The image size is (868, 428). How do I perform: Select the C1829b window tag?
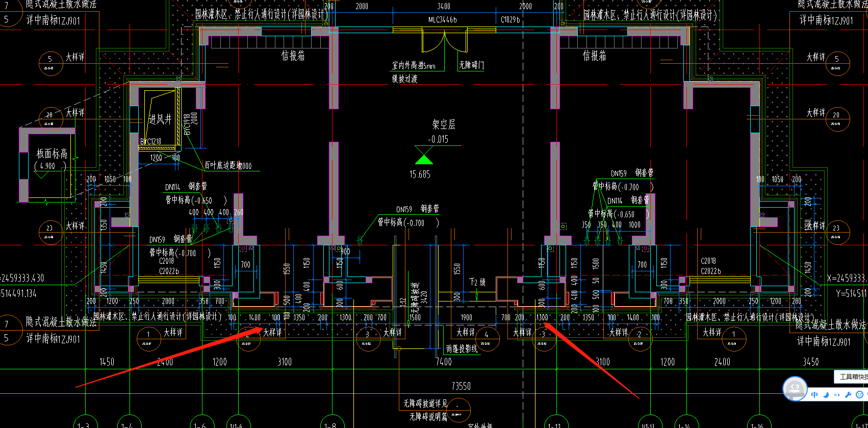[510, 19]
